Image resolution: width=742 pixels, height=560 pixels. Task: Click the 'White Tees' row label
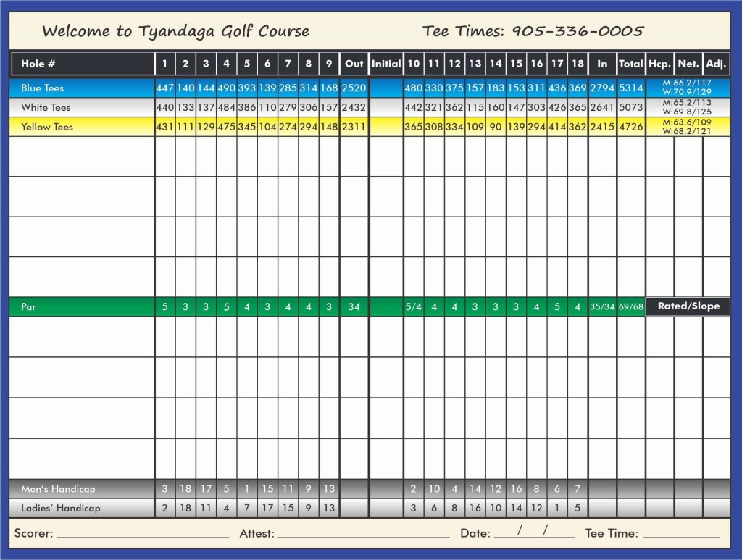(46, 107)
